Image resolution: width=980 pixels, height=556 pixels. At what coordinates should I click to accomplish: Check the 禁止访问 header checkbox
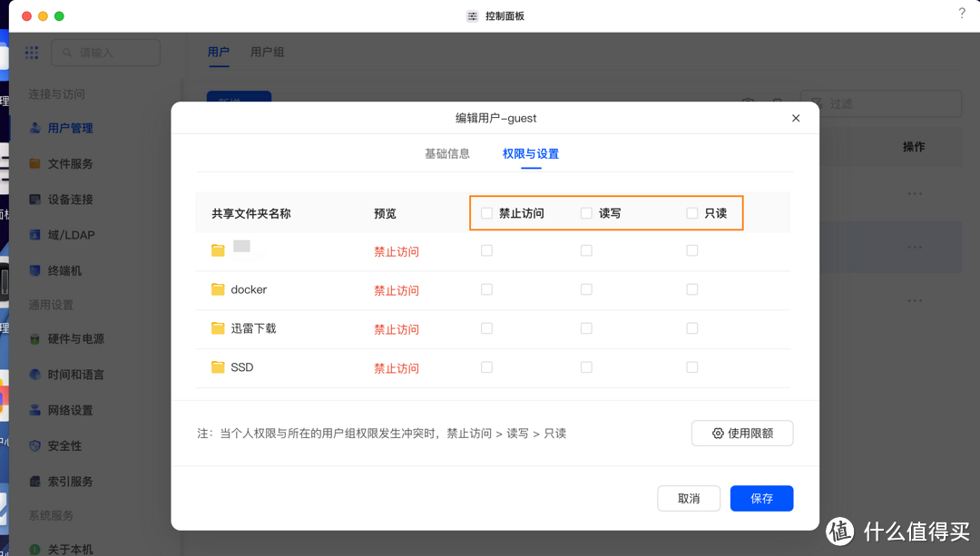(487, 213)
